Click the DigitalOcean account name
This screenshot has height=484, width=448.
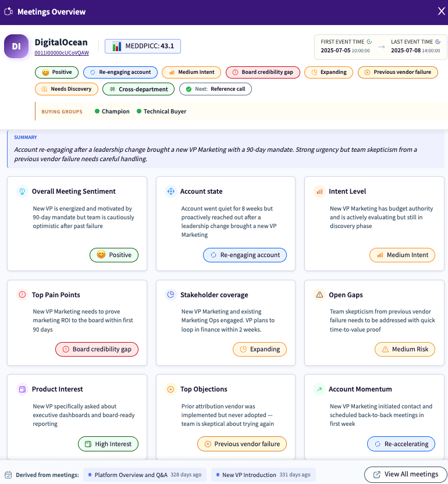point(61,42)
